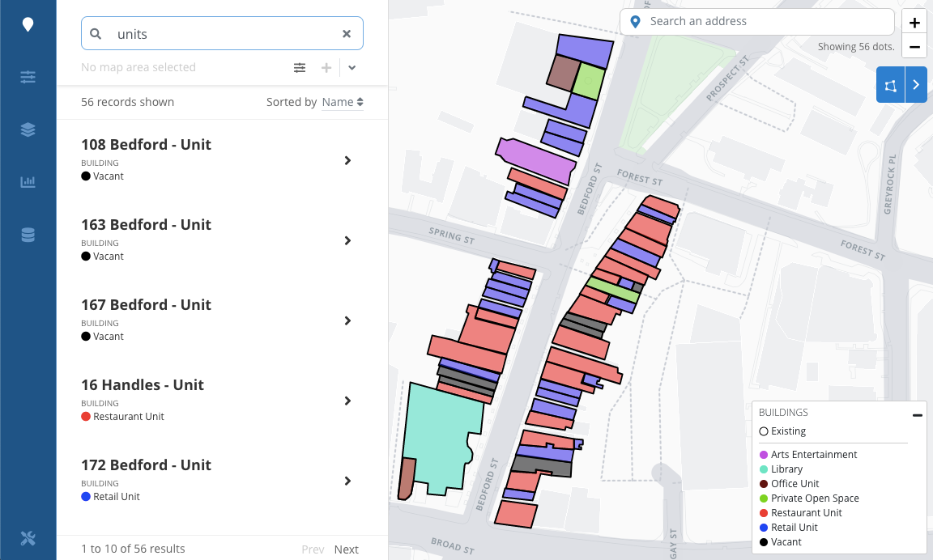The width and height of the screenshot is (933, 560).
Task: Open the tools wrench icon at sidebar bottom
Action: [28, 537]
